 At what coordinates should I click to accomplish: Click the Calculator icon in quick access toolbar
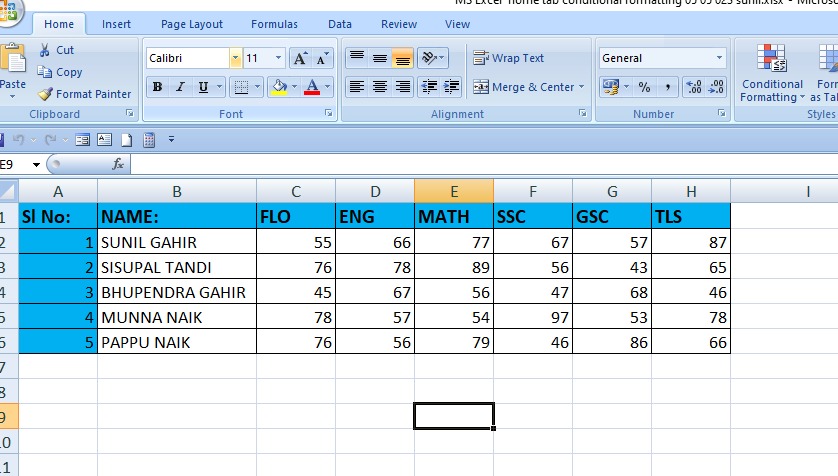(149, 139)
